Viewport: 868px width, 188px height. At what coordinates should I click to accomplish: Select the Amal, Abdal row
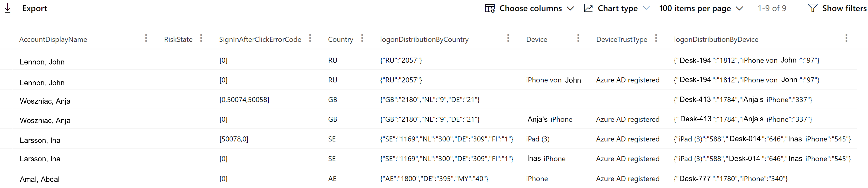[x=40, y=179]
